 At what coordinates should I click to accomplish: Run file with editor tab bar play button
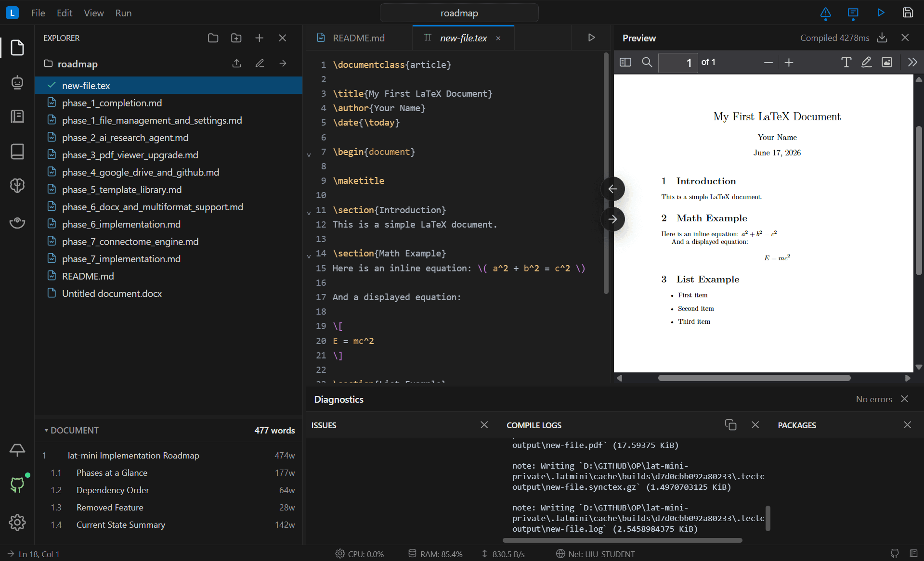[x=591, y=38]
